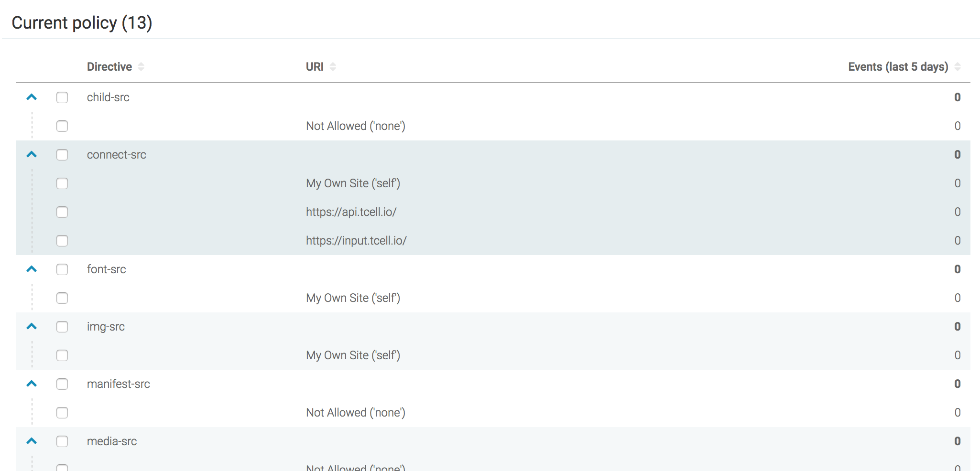Collapse the connect-src directive group

(x=32, y=155)
